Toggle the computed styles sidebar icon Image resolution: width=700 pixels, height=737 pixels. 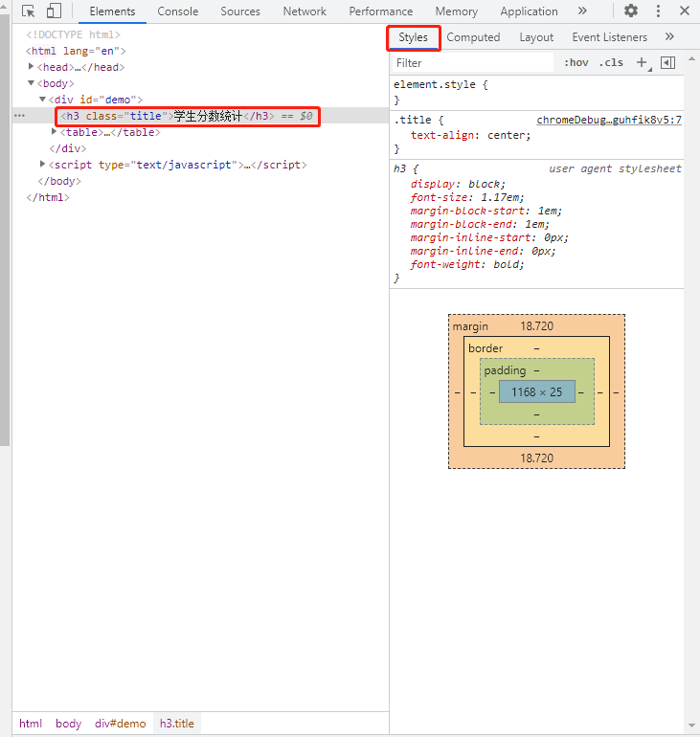[668, 62]
